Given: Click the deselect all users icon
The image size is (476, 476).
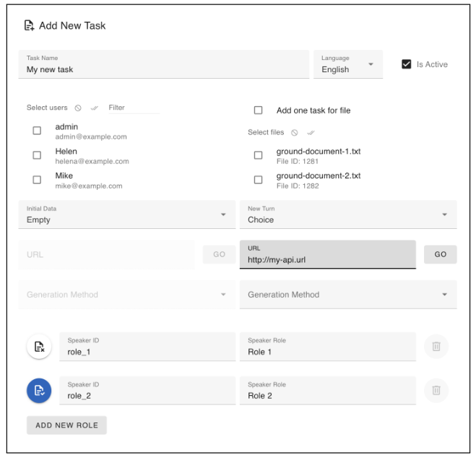Looking at the screenshot, I should pyautogui.click(x=78, y=108).
